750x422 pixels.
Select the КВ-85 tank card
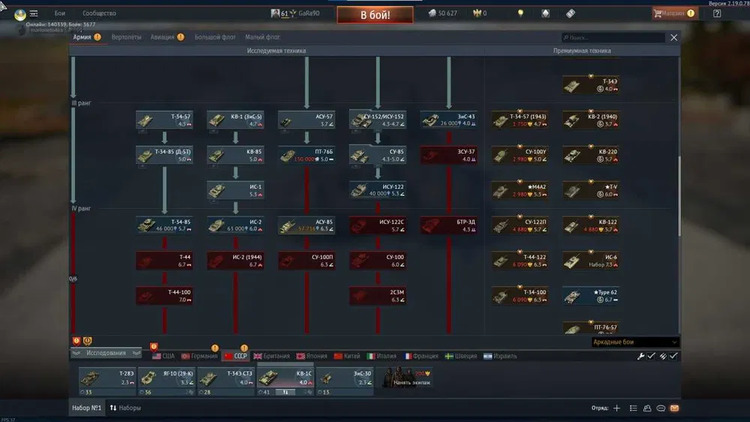[x=235, y=155]
